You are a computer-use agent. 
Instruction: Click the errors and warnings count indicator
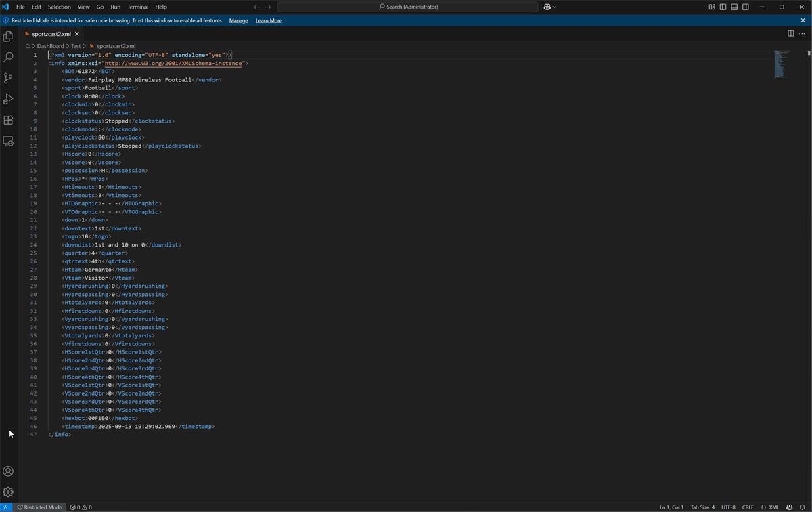click(81, 507)
